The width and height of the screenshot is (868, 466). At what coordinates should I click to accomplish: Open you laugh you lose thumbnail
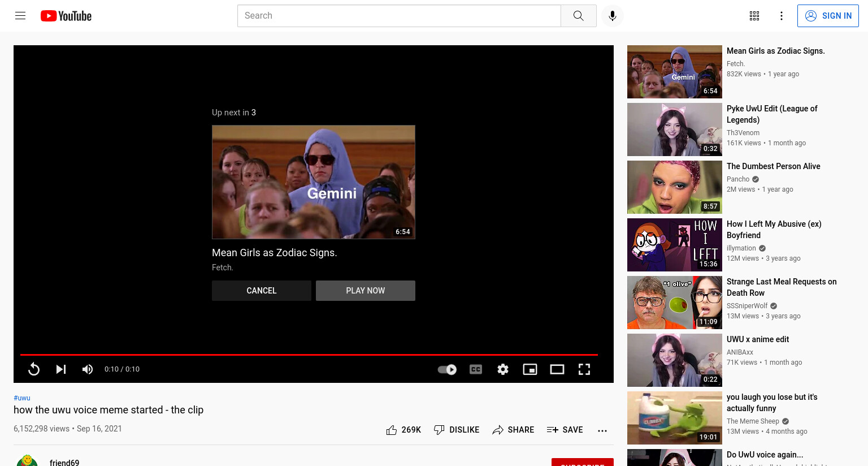(x=675, y=418)
